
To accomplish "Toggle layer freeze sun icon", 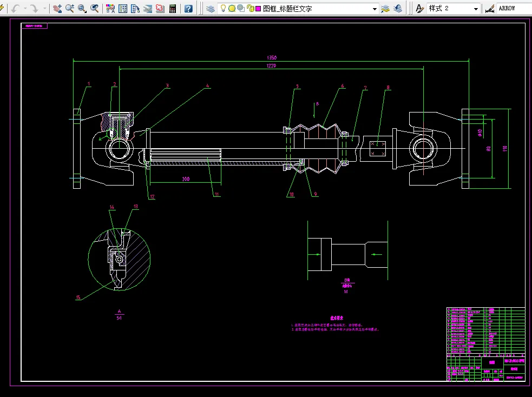I will [232, 9].
